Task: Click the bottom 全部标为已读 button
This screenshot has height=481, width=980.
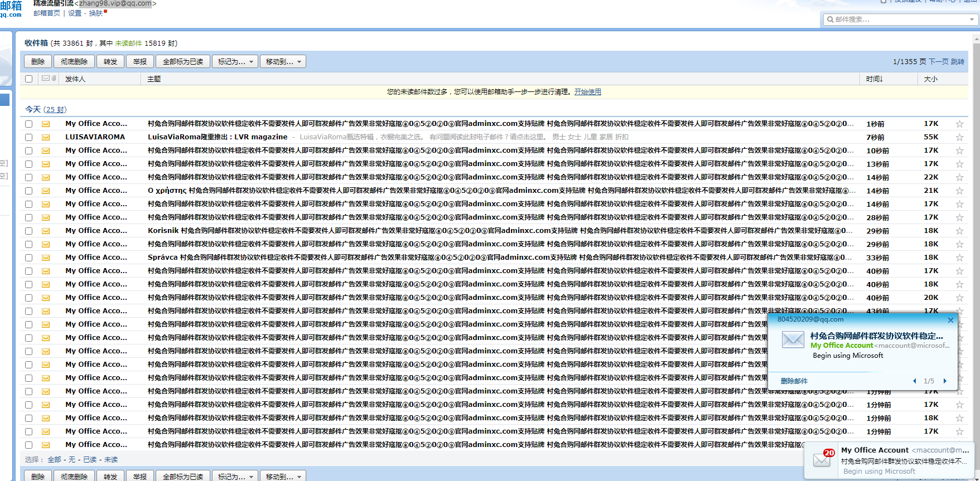Action: click(183, 476)
